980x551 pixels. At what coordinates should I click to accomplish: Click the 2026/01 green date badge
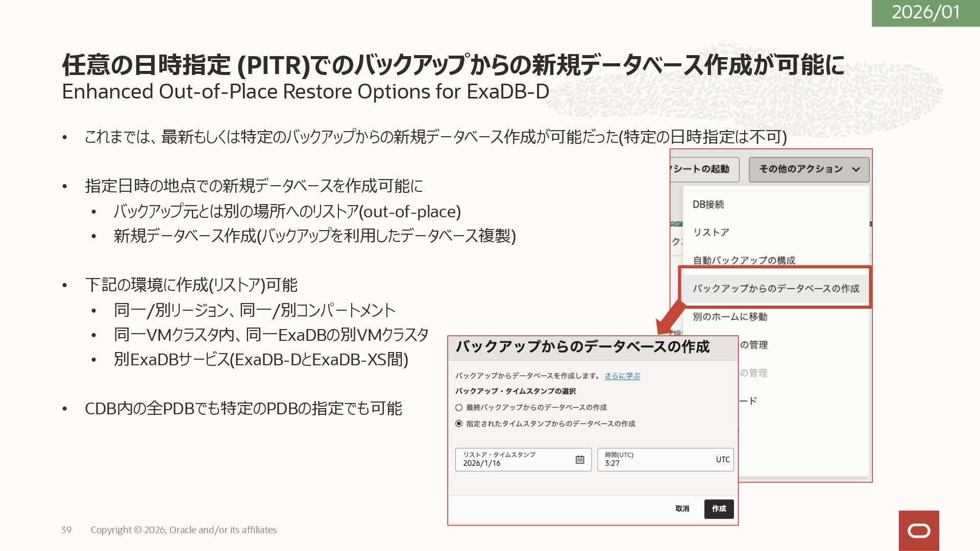click(925, 13)
